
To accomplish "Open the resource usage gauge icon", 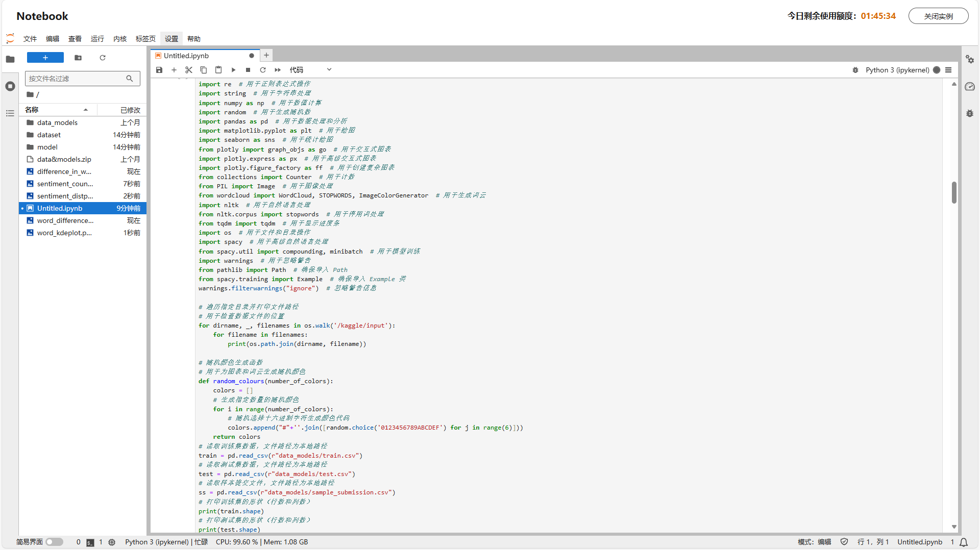I will click(970, 86).
